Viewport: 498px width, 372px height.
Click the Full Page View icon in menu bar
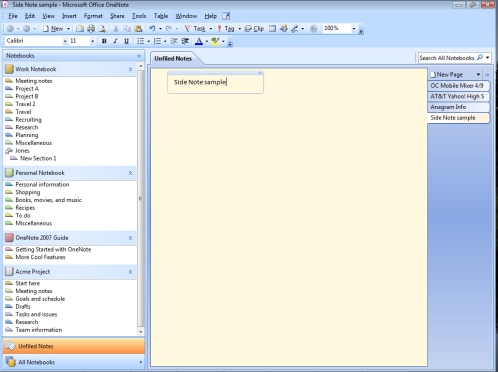[226, 16]
